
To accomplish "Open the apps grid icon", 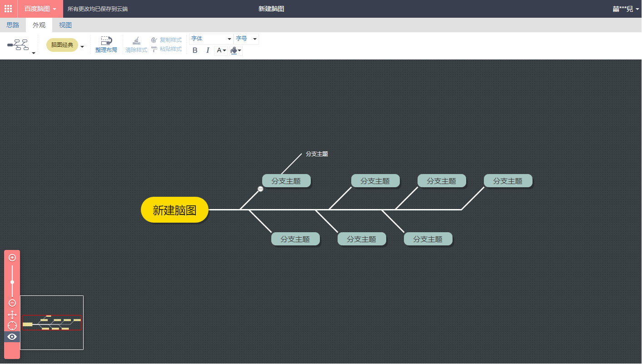I will pos(8,9).
